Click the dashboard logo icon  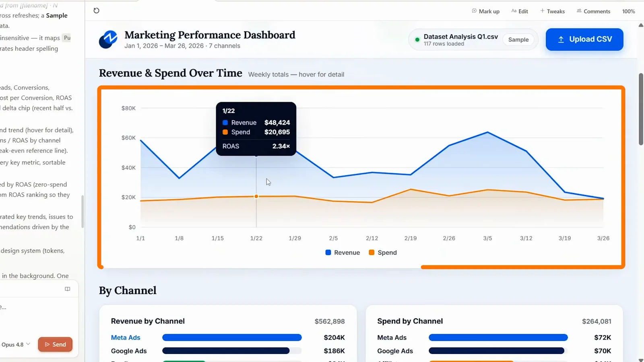click(108, 39)
